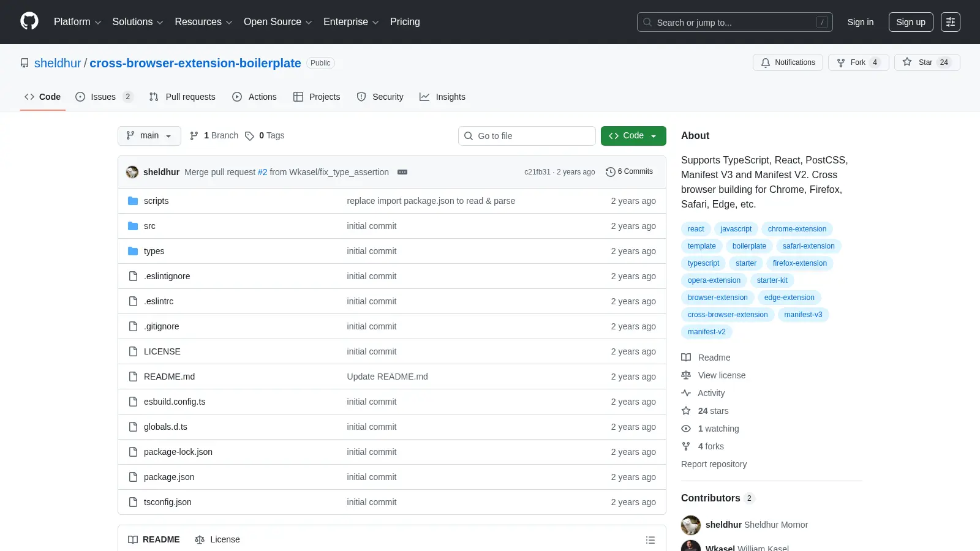Viewport: 980px width, 551px height.
Task: Expand the Platform menu
Action: [x=77, y=22]
